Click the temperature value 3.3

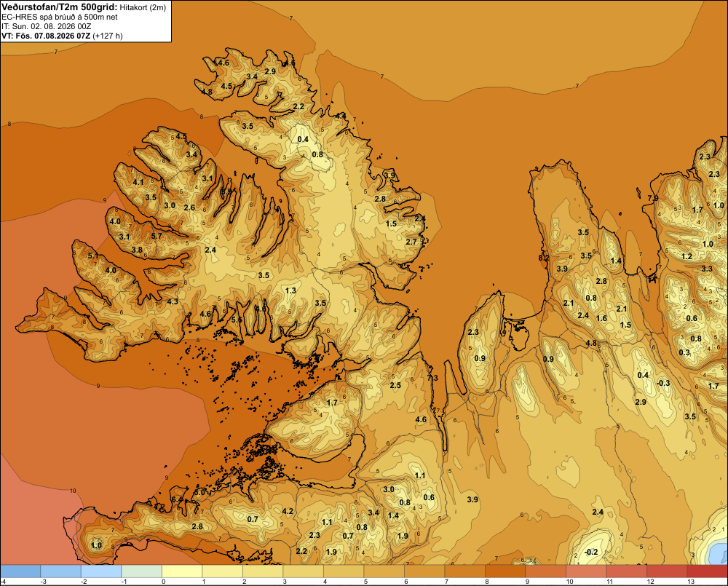[x=707, y=269]
